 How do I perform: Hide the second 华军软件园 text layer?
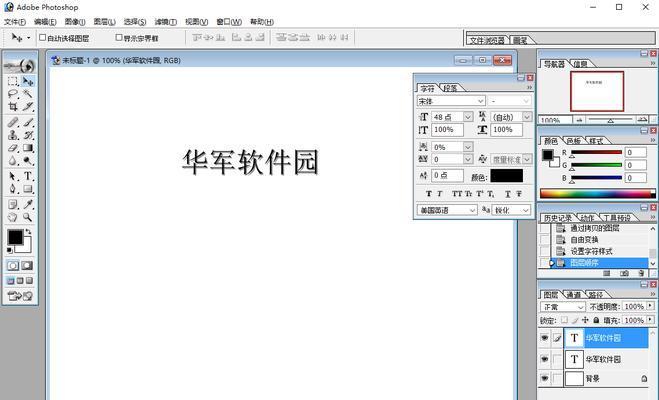coord(544,359)
